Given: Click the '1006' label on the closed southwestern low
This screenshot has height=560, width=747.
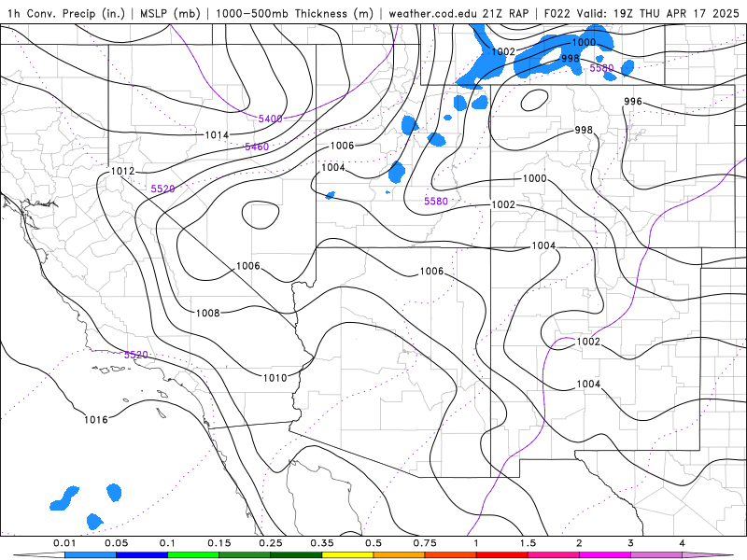Looking at the screenshot, I should tap(248, 266).
